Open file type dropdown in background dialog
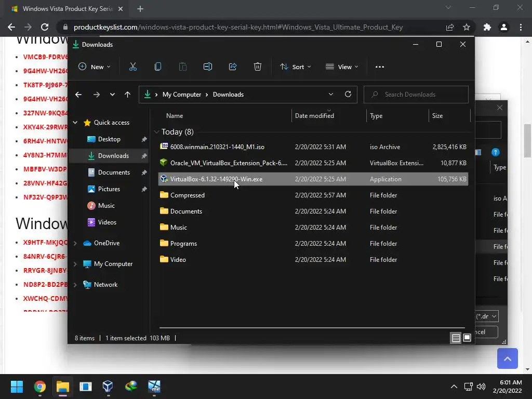The height and width of the screenshot is (399, 532). (x=487, y=316)
